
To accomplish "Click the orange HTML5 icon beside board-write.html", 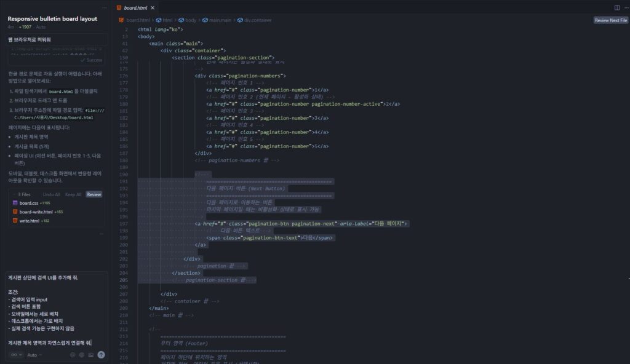I will pyautogui.click(x=15, y=212).
